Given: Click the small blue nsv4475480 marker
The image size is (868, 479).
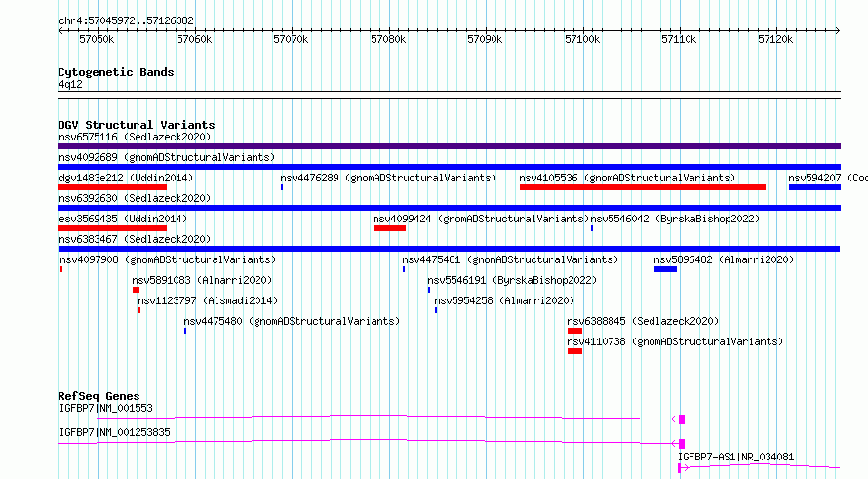Looking at the screenshot, I should tap(185, 331).
